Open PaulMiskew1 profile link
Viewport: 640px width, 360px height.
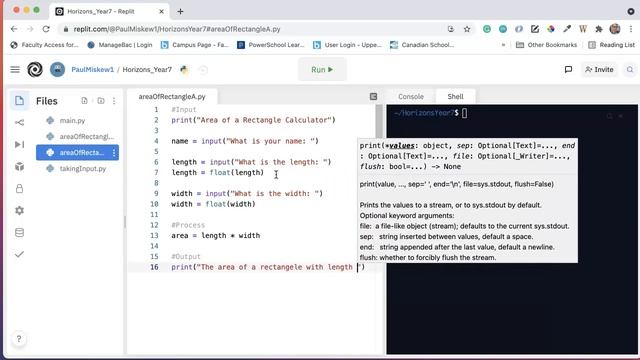click(93, 69)
